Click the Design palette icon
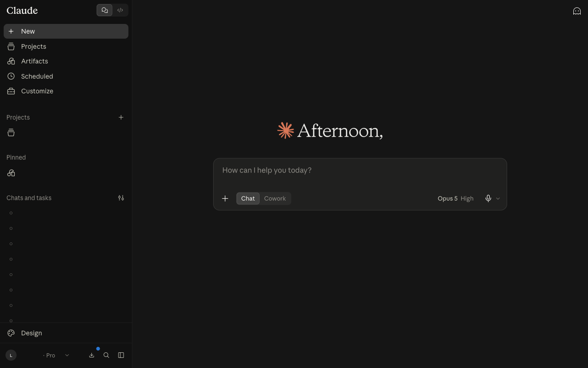Image resolution: width=588 pixels, height=368 pixels. pyautogui.click(x=11, y=333)
